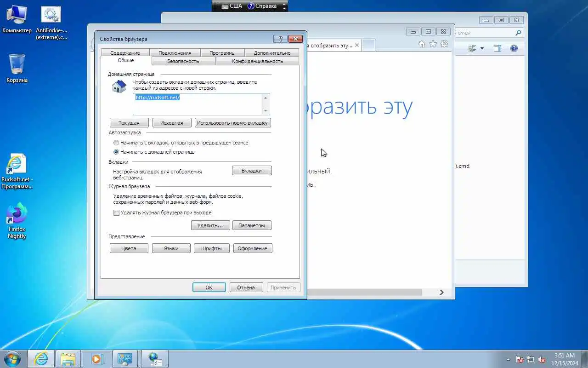Open the language bar options arrow
The width and height of the screenshot is (588, 368).
tap(284, 8)
